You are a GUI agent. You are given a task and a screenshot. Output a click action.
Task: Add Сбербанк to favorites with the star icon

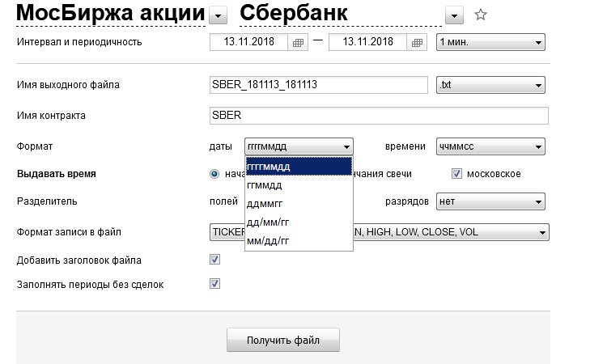(x=481, y=15)
